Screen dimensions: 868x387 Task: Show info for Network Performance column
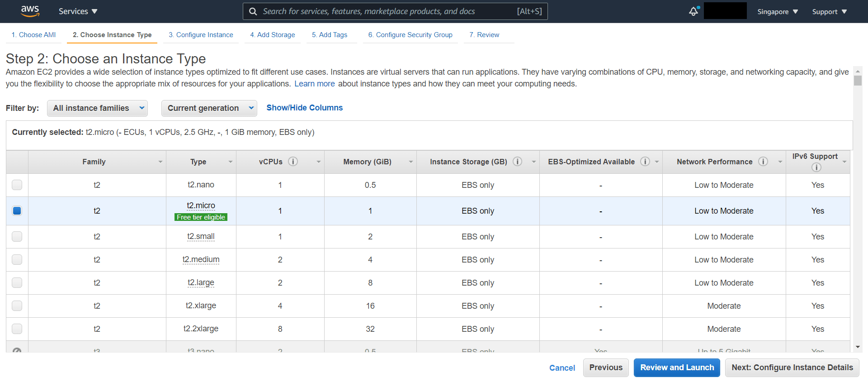(763, 162)
